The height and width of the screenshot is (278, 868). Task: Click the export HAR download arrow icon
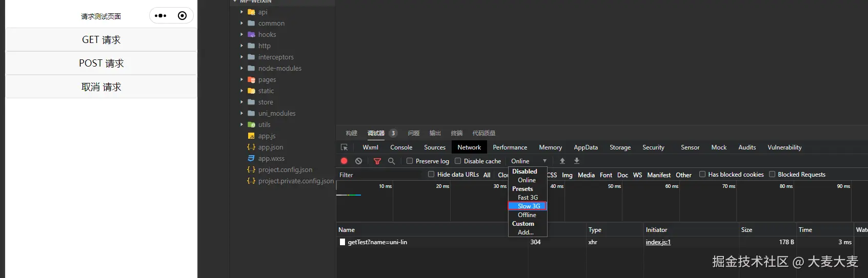[577, 161]
